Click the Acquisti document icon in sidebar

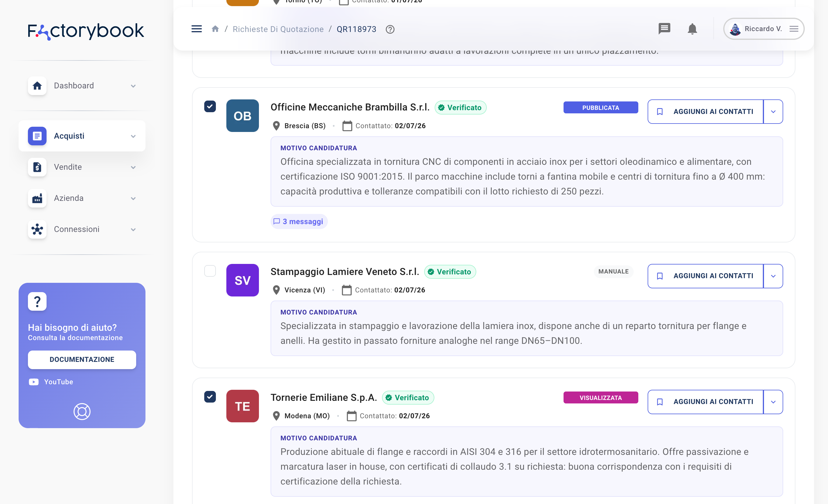pyautogui.click(x=37, y=136)
